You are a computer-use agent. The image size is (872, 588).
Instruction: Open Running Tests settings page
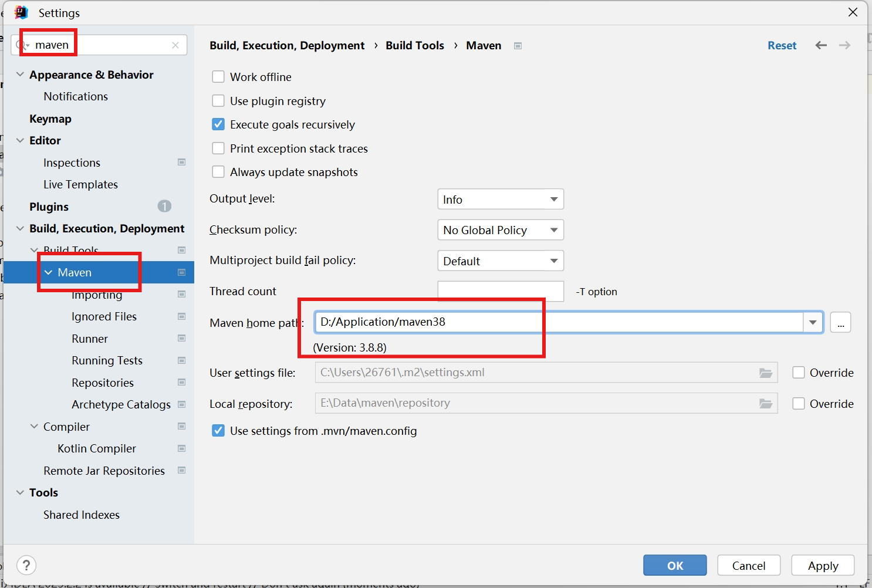(x=107, y=360)
